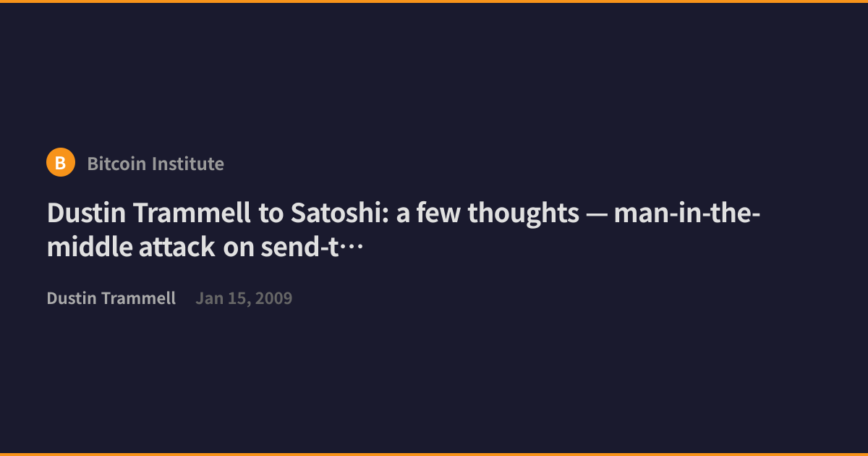Click the word Institute beside the logo
This screenshot has height=456, width=868.
pos(190,164)
